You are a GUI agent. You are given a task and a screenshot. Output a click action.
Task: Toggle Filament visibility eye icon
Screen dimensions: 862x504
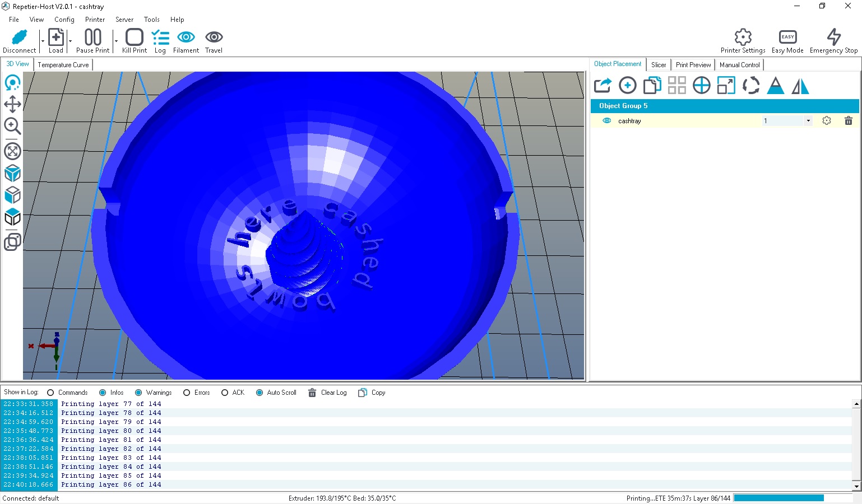[186, 37]
